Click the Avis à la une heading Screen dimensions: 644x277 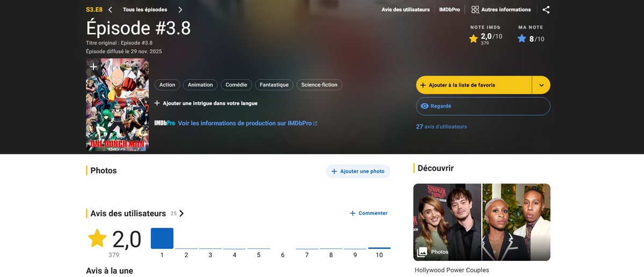[109, 271]
